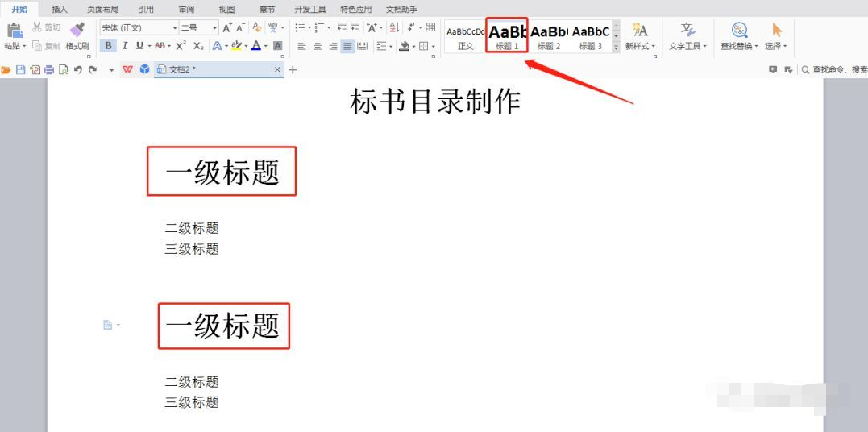
Task: Open the font name dropdown 宋体 (正文)
Action: tap(138, 27)
